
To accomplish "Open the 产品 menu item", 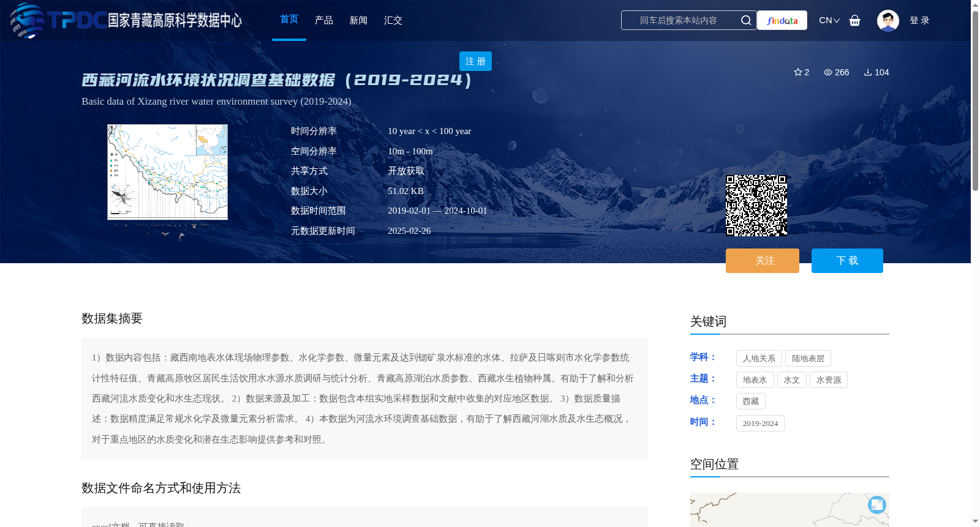I will coord(324,20).
